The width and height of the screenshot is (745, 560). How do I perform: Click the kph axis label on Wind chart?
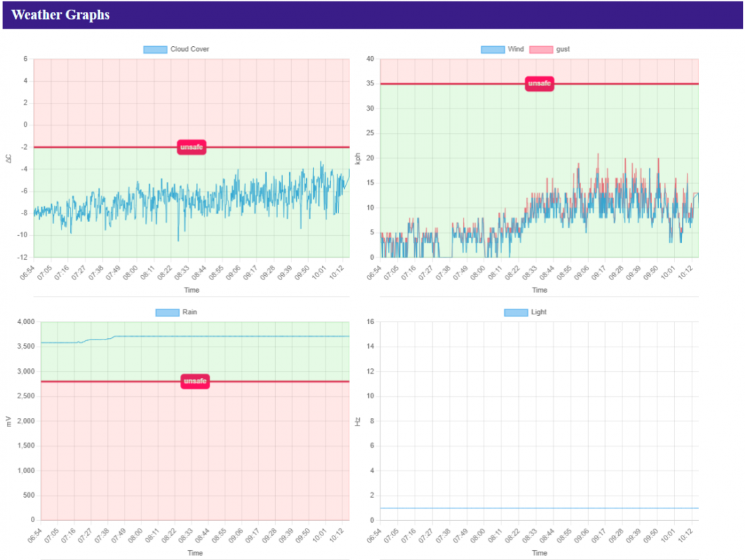click(358, 158)
